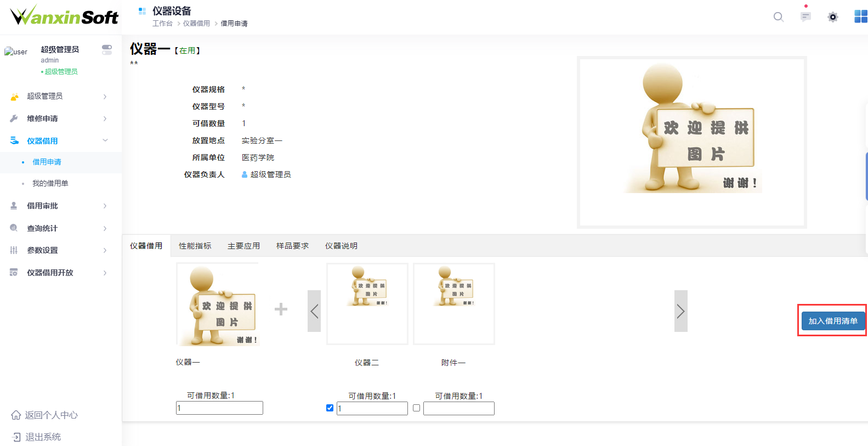Switch to the 仪器说明 tab
Screen dimensions: 868x446
click(x=341, y=246)
